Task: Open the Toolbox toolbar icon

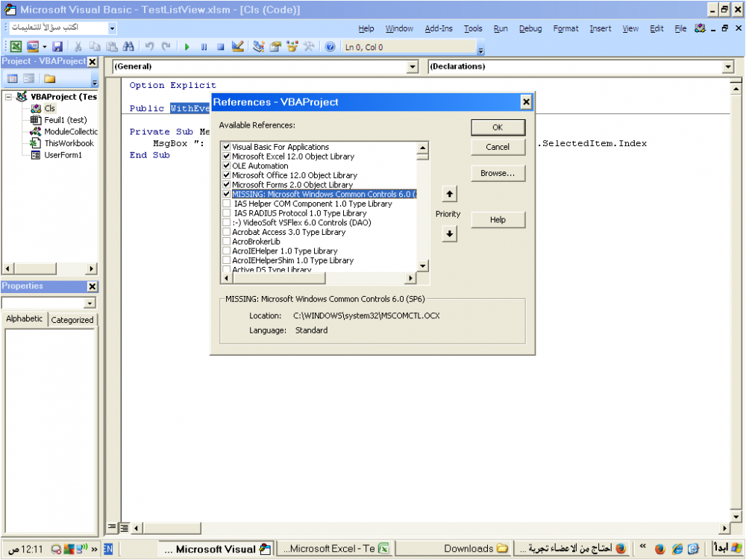Action: click(309, 46)
